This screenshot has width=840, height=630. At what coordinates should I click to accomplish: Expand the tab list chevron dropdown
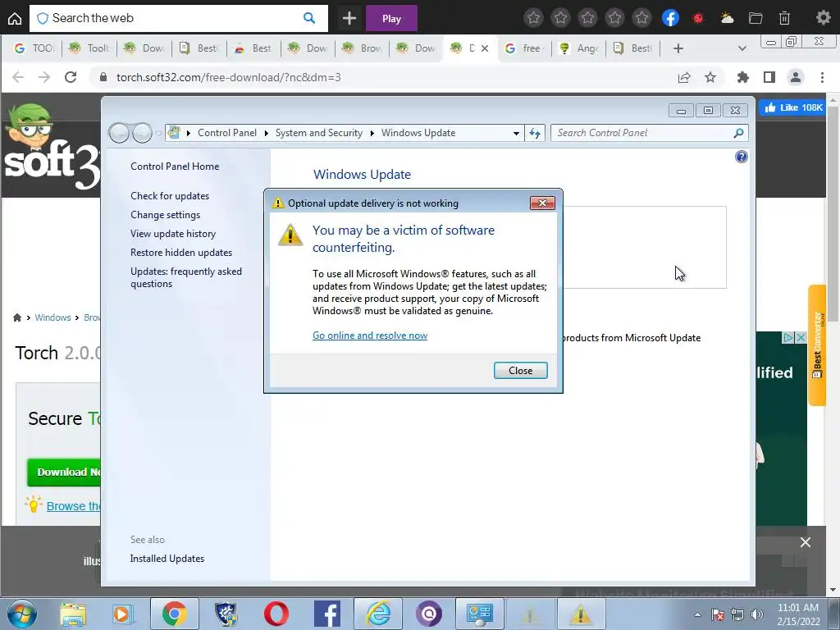[742, 48]
